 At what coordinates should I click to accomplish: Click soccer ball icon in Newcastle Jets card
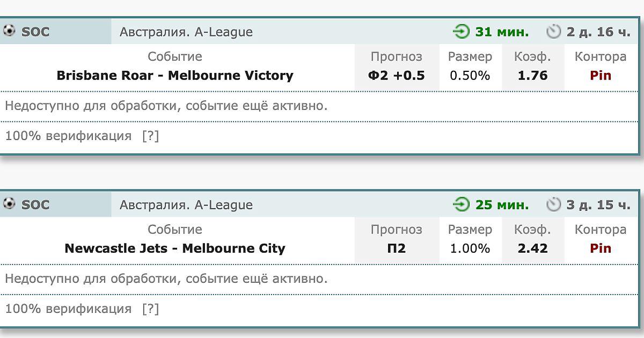coord(9,204)
